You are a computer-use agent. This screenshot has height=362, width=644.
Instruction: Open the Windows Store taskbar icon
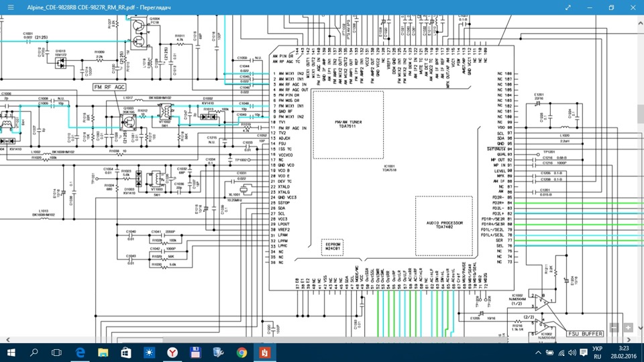[x=126, y=353]
